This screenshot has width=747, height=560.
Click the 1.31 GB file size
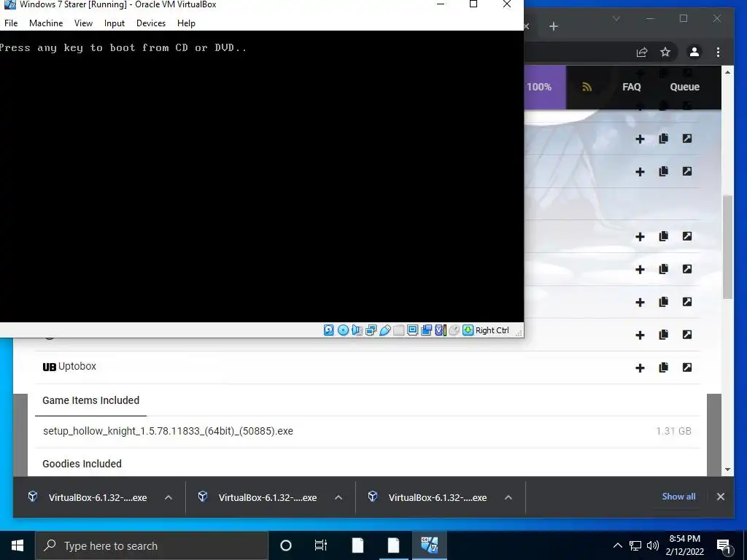[673, 431]
